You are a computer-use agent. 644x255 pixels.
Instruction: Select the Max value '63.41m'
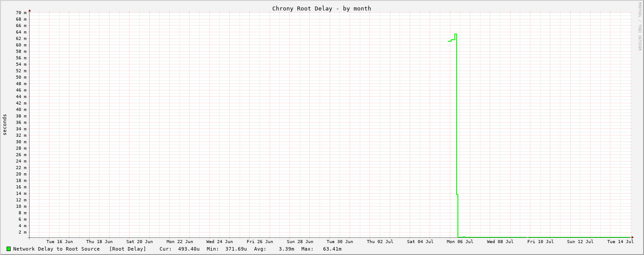(332, 249)
